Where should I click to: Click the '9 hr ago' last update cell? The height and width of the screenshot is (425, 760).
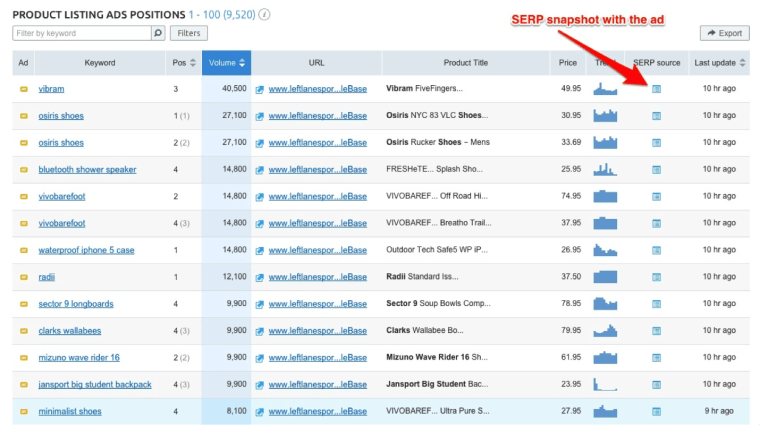click(x=719, y=411)
